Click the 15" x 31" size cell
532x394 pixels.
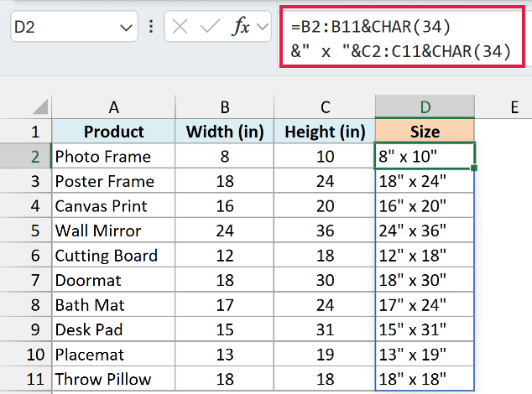pyautogui.click(x=425, y=329)
